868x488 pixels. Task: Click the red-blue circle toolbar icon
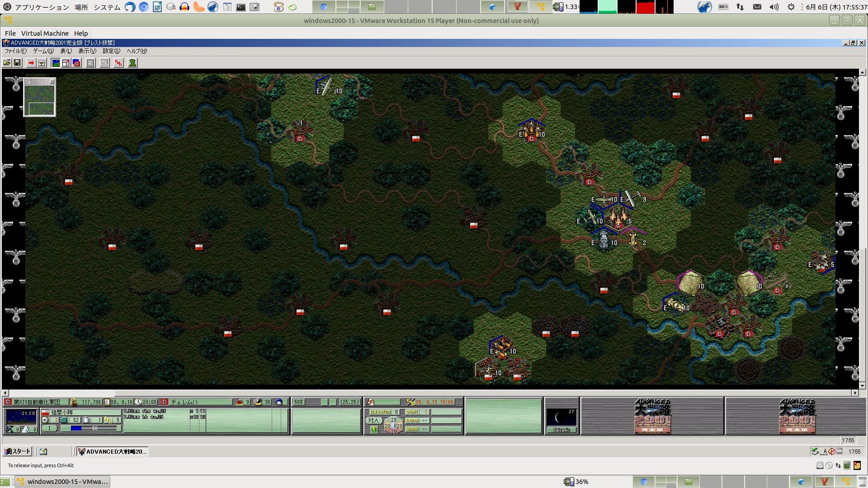[76, 63]
